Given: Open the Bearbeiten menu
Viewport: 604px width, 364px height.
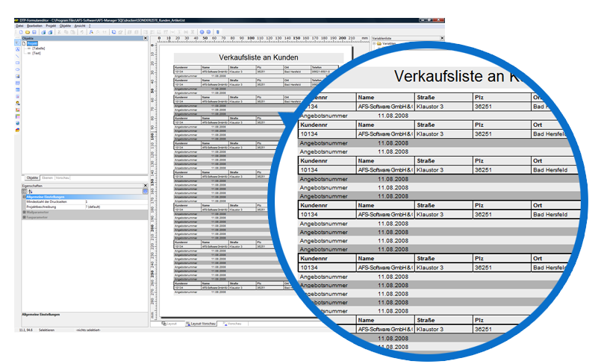Looking at the screenshot, I should point(34,26).
